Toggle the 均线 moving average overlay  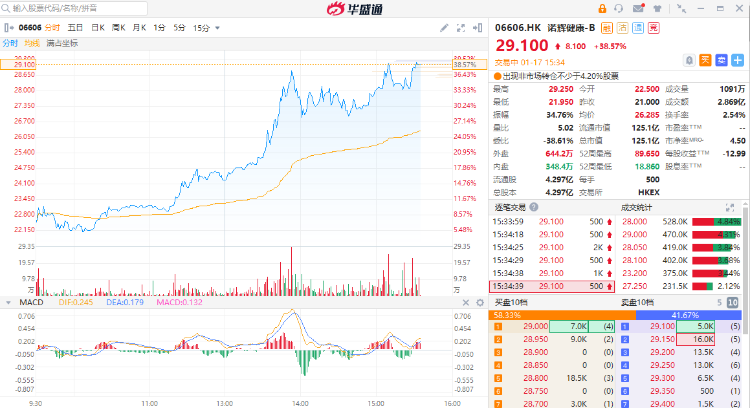coord(32,43)
